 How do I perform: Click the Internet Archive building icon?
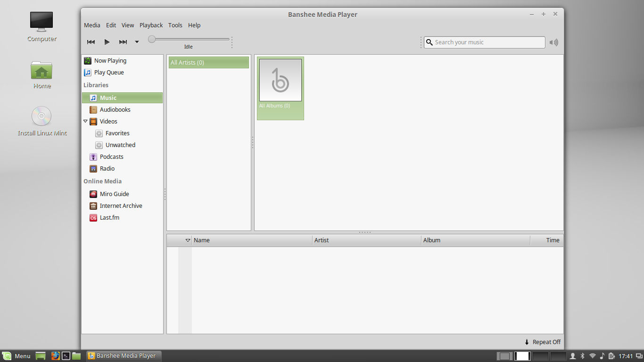pos(93,206)
